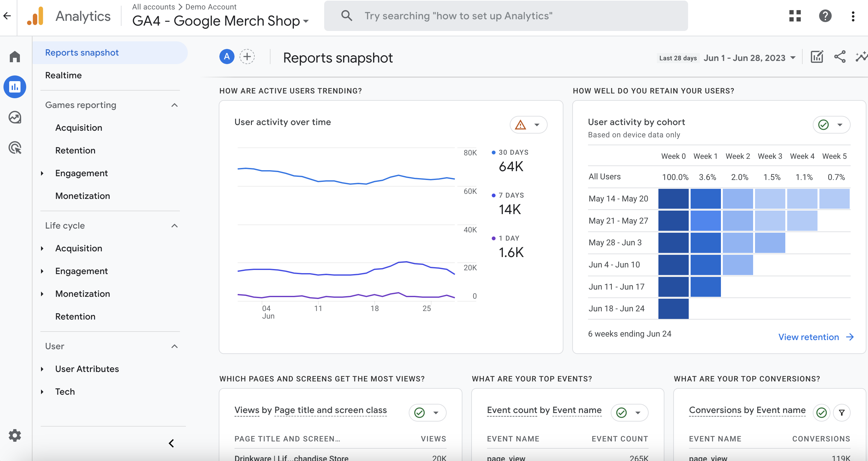
Task: Open Retention under Games reporting
Action: [x=75, y=150]
